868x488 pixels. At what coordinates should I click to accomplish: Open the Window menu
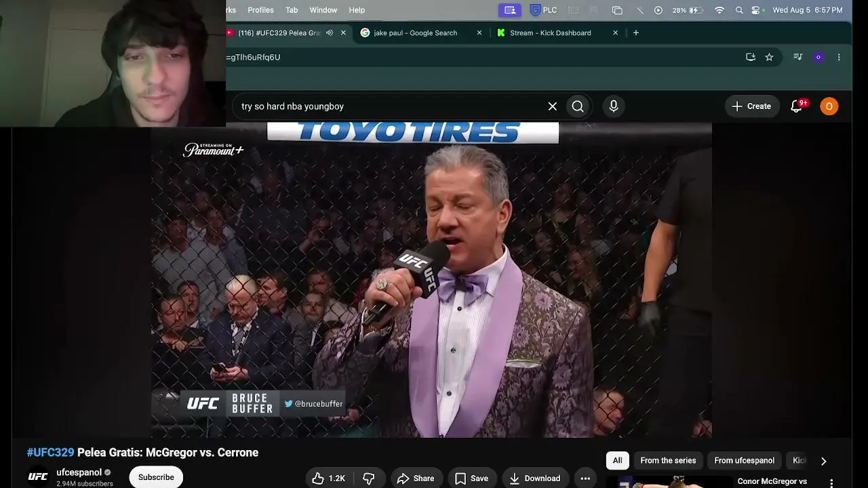click(x=323, y=10)
